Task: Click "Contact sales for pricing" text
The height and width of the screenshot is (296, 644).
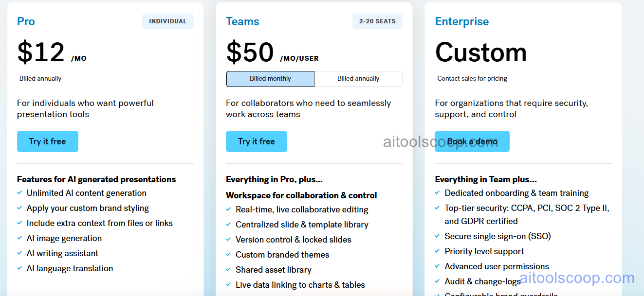Action: tap(472, 78)
